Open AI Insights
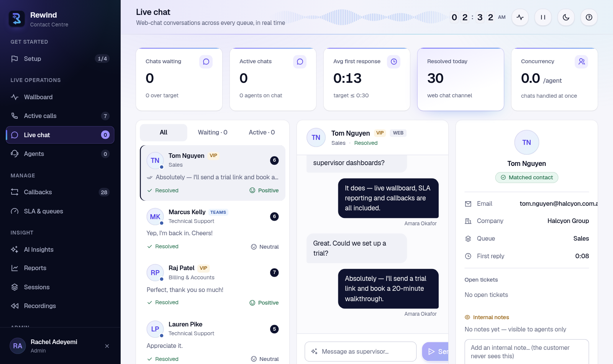 click(x=60, y=249)
